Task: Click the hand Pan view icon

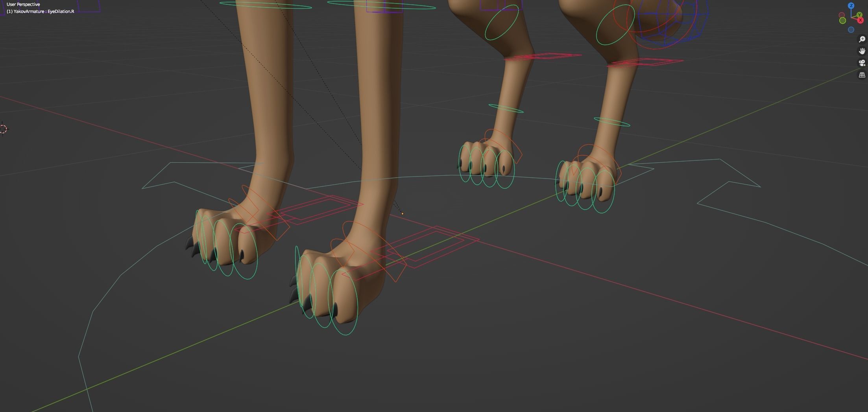Action: 862,51
